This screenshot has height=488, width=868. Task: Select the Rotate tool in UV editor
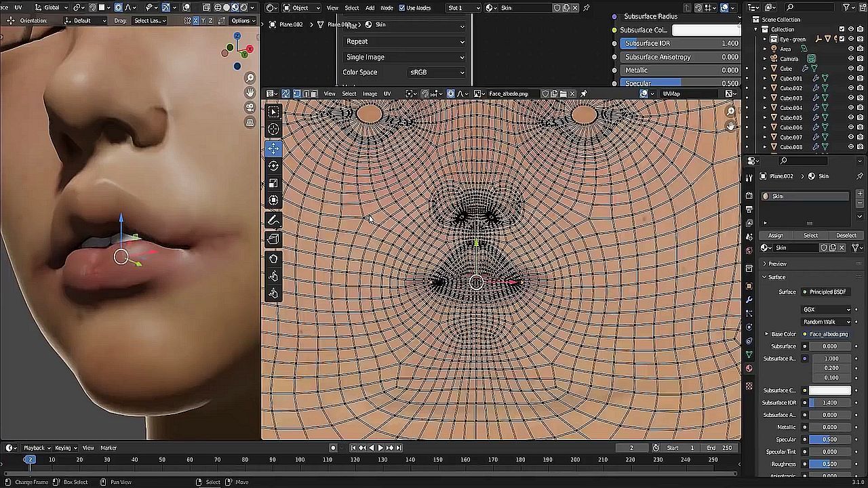273,166
